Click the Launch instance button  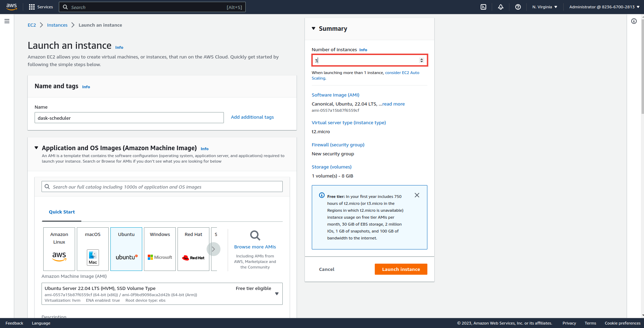tap(401, 269)
